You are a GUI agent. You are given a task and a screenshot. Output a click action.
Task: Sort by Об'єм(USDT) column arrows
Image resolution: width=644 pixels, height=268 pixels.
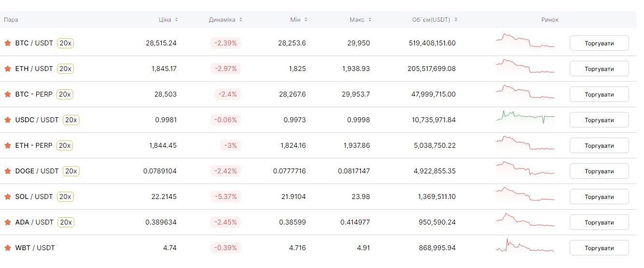pyautogui.click(x=456, y=20)
